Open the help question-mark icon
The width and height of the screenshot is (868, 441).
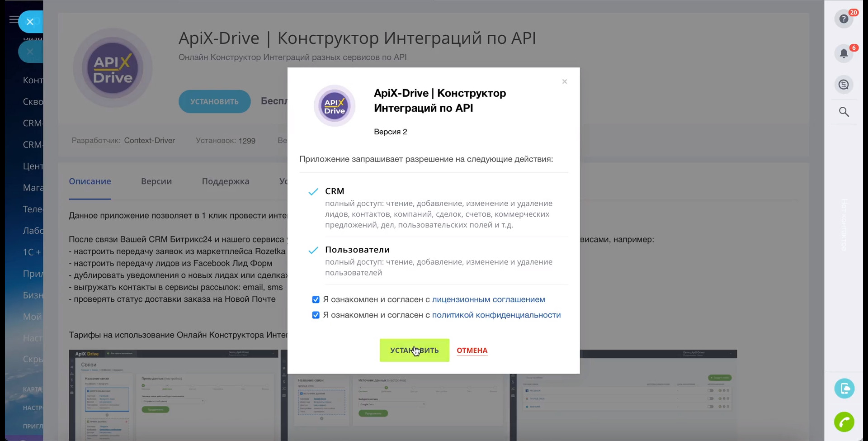[844, 19]
